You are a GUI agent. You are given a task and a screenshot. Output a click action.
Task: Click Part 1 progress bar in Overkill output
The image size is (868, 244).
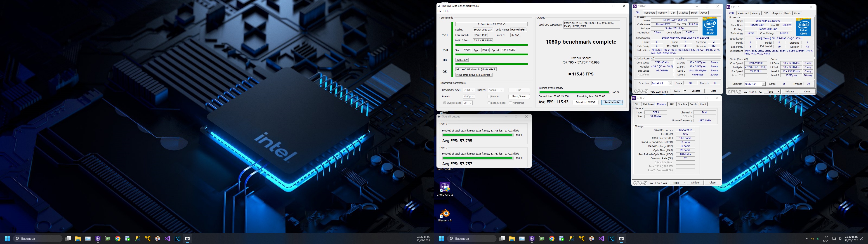(477, 135)
